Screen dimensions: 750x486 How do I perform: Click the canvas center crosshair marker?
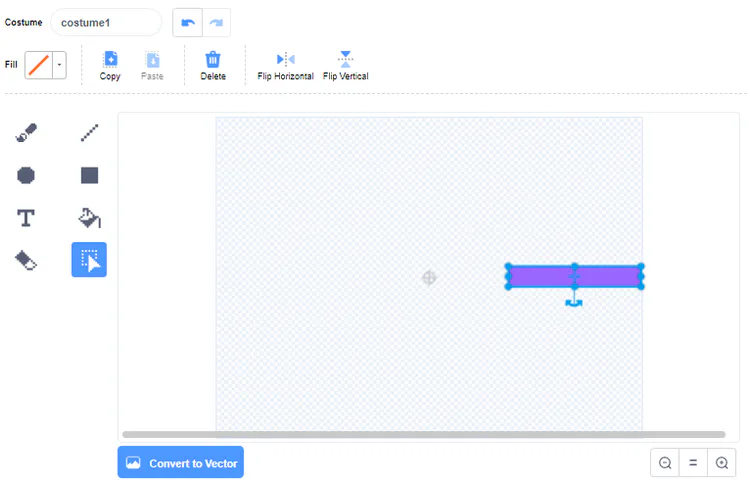[x=429, y=277]
